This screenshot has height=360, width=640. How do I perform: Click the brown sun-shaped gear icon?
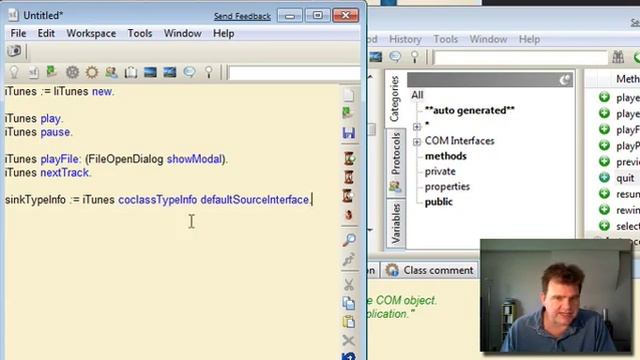(x=92, y=72)
